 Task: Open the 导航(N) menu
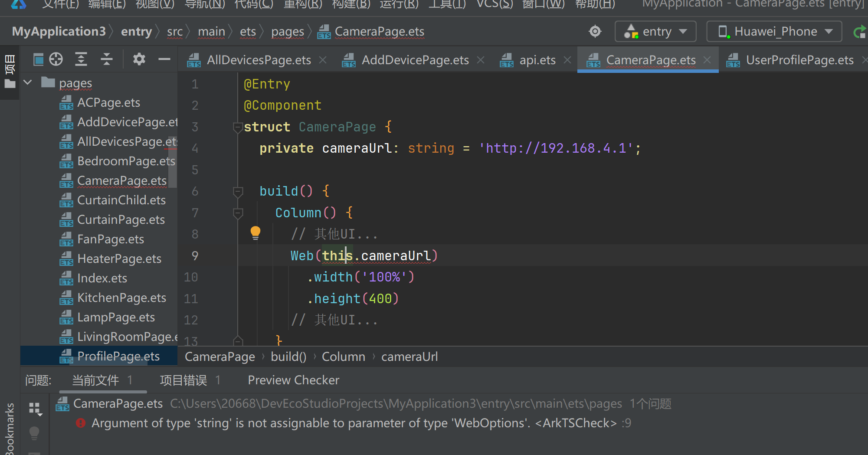(x=205, y=4)
